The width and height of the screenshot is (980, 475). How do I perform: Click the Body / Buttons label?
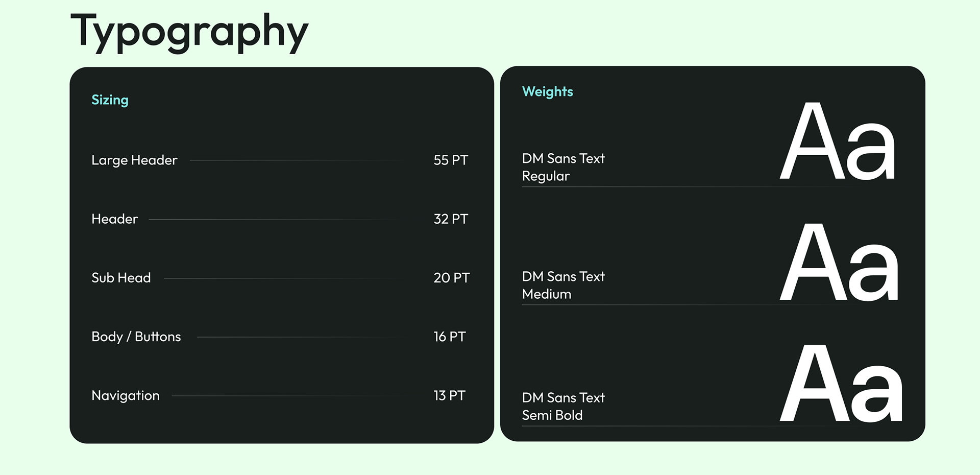(x=136, y=337)
